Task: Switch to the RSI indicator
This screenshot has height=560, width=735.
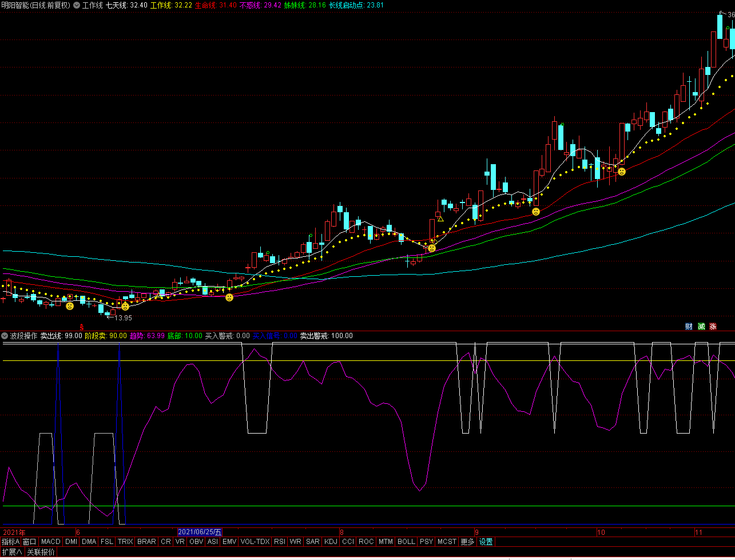Action: pos(279,542)
